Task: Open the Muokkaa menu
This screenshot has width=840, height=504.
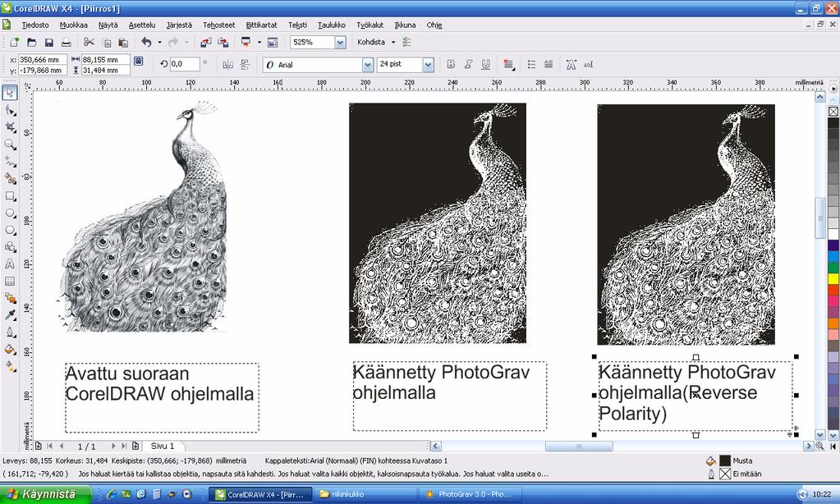Action: [x=73, y=25]
